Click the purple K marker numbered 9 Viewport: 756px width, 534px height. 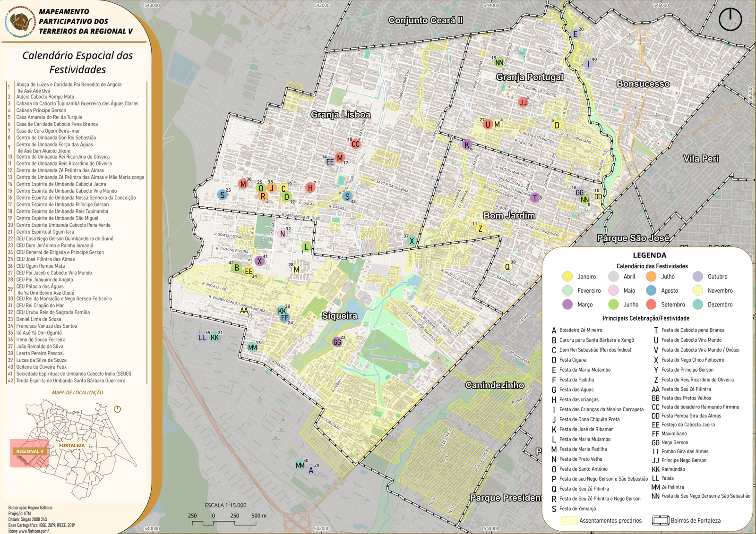[x=467, y=144]
